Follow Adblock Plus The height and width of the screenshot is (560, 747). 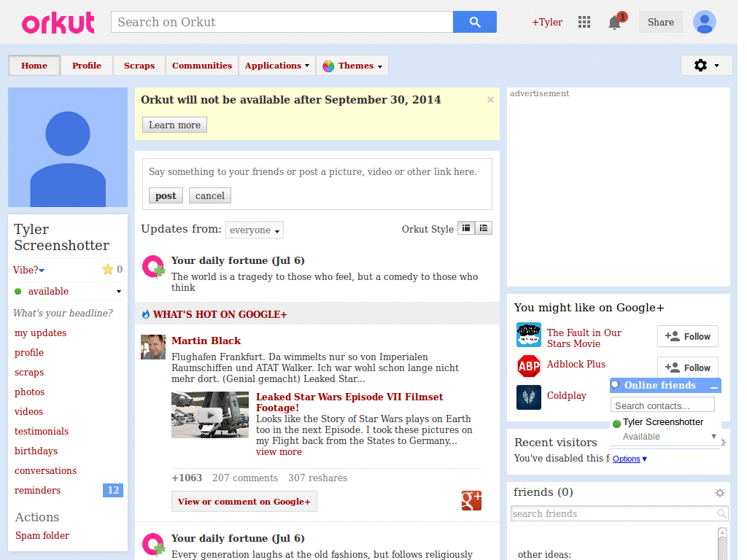click(687, 367)
